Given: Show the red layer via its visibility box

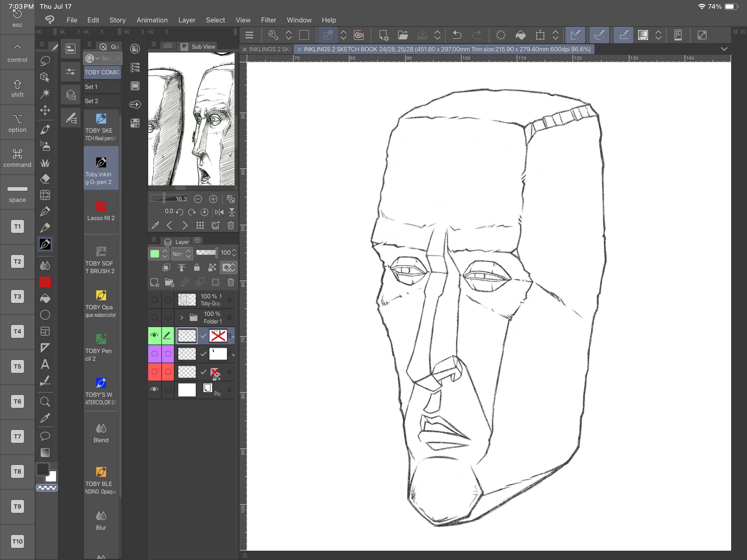Looking at the screenshot, I should (154, 372).
